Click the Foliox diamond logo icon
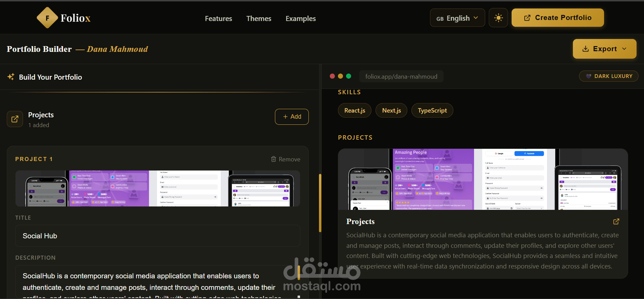 pos(47,18)
